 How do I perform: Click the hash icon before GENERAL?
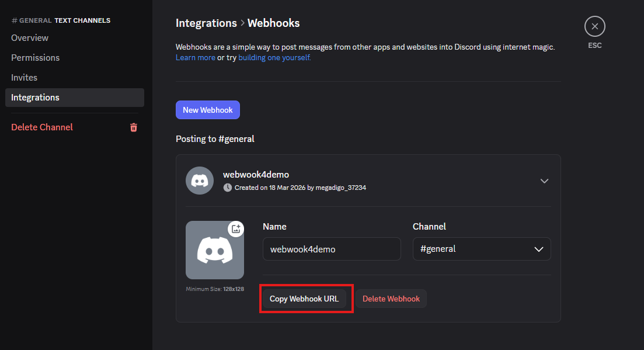click(13, 20)
